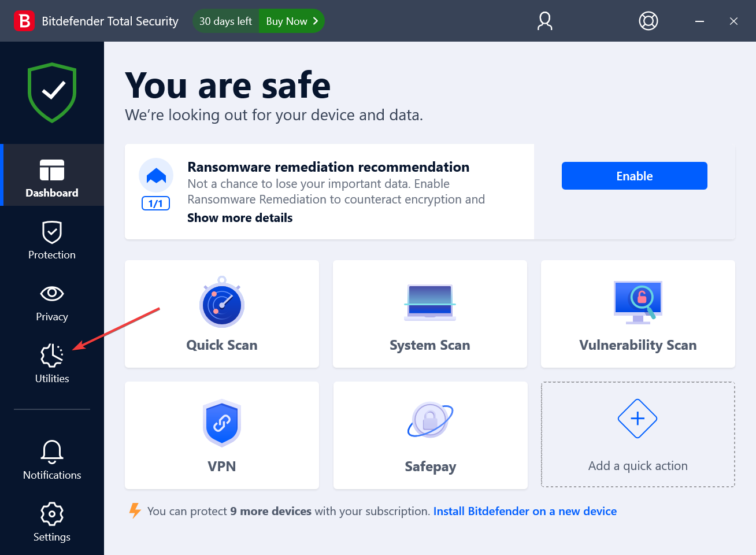Image resolution: width=756 pixels, height=555 pixels.
Task: Go to the Privacy section
Action: click(x=52, y=303)
